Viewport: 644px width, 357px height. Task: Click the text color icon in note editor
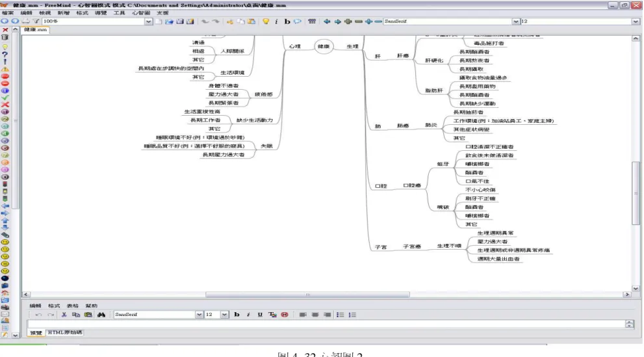[x=272, y=315]
